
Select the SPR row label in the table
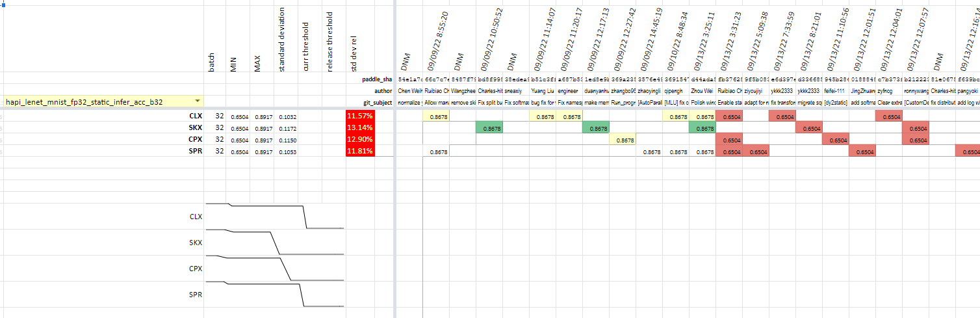[194, 152]
